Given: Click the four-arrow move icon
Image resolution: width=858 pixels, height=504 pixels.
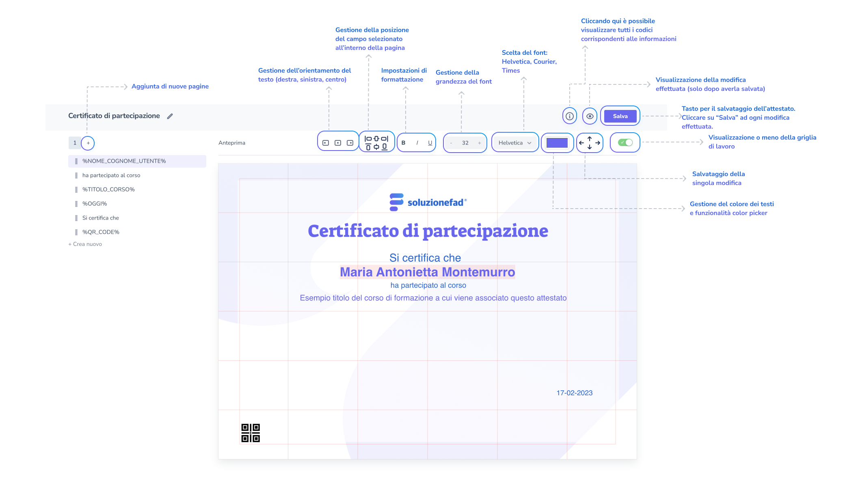Looking at the screenshot, I should pyautogui.click(x=590, y=143).
